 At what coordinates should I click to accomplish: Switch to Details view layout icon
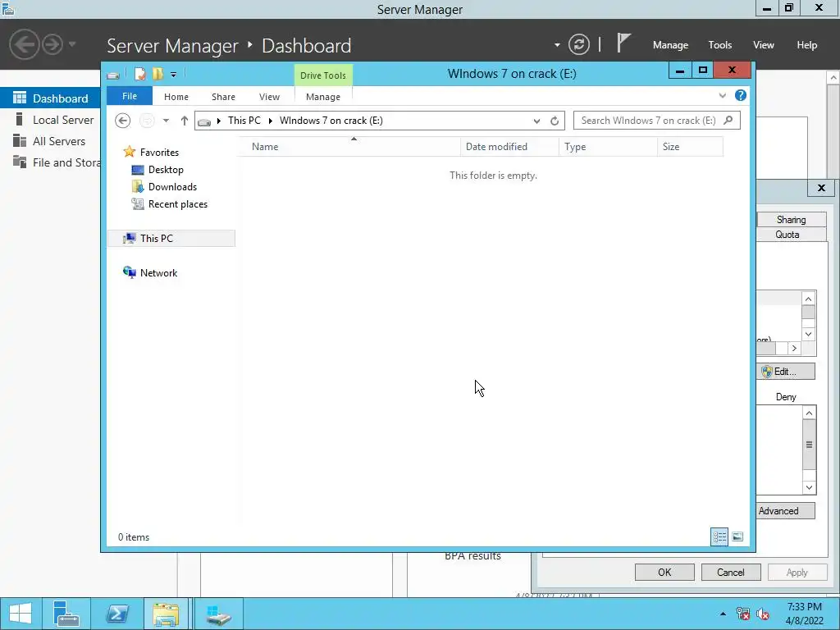(719, 536)
